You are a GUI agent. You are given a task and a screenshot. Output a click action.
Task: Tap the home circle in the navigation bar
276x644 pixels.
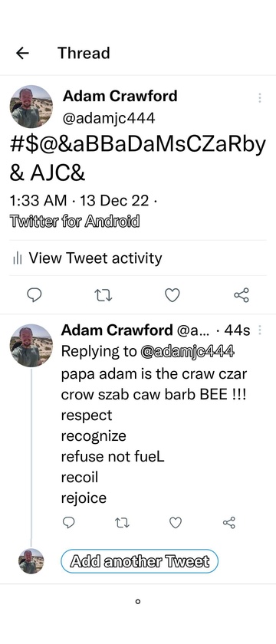(138, 602)
